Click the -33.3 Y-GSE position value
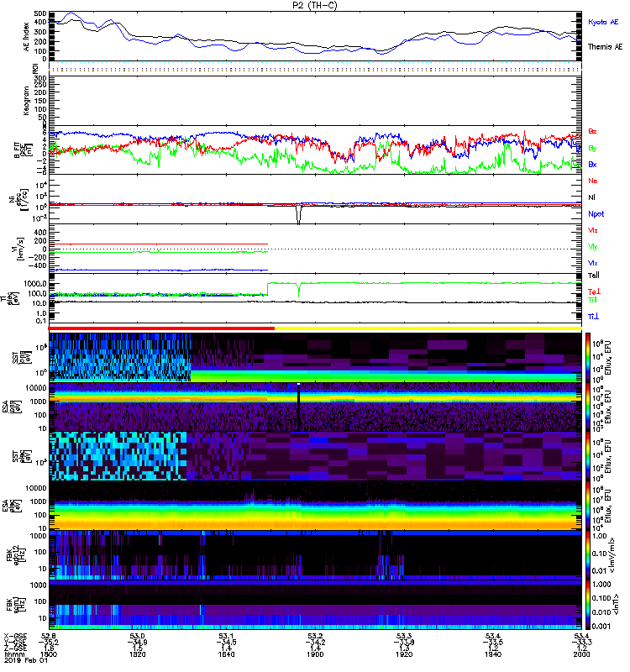 click(581, 642)
